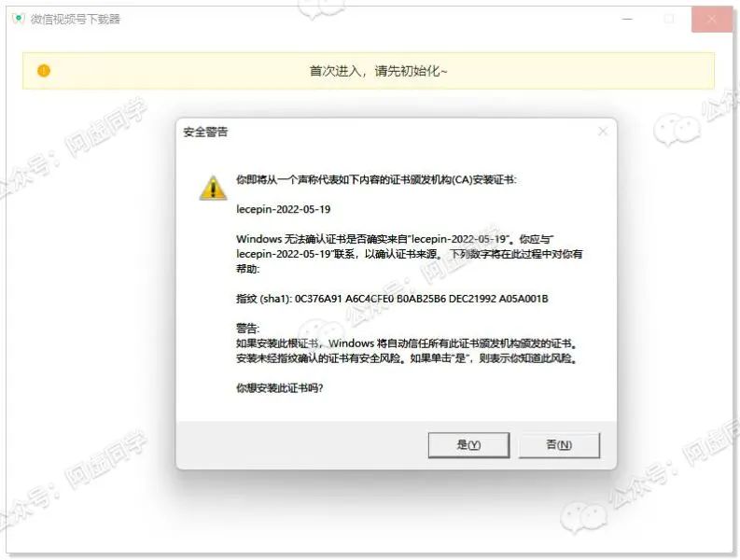Image resolution: width=740 pixels, height=560 pixels.
Task: Click the app shield icon in title bar
Action: pyautogui.click(x=18, y=19)
